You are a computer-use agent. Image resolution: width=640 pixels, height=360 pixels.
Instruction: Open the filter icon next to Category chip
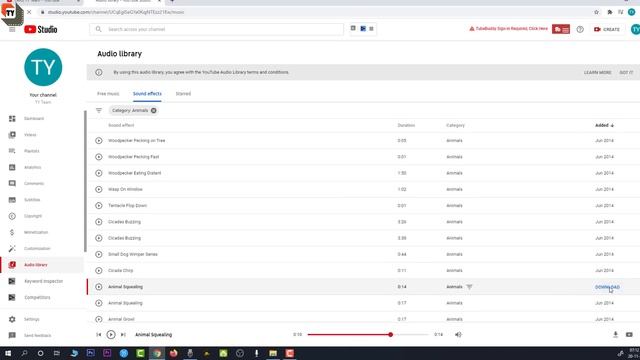point(99,111)
